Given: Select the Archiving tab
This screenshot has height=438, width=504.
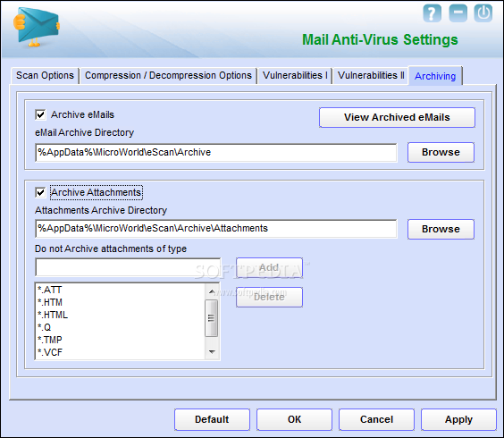Looking at the screenshot, I should [435, 76].
